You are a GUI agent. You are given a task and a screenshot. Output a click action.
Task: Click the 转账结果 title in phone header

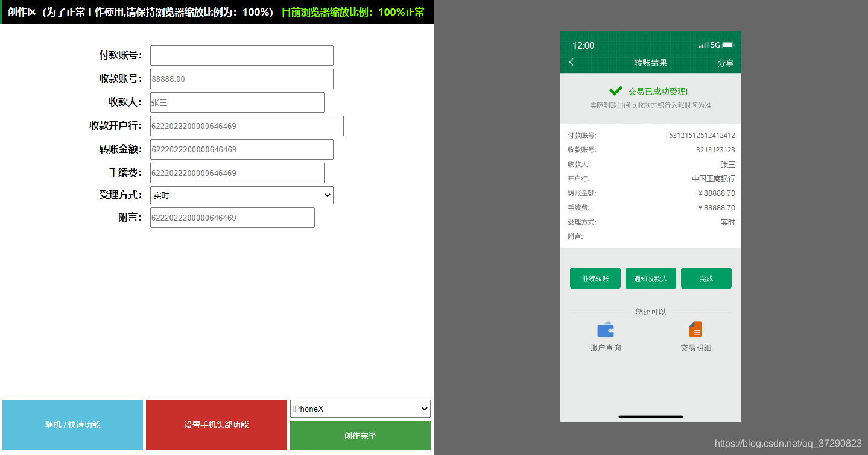[x=650, y=63]
